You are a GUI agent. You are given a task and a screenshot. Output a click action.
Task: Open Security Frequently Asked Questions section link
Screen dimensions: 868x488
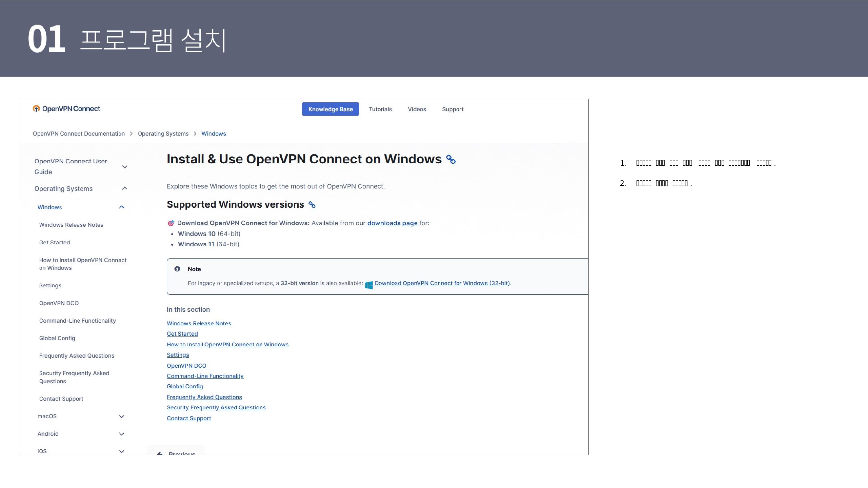click(x=216, y=408)
